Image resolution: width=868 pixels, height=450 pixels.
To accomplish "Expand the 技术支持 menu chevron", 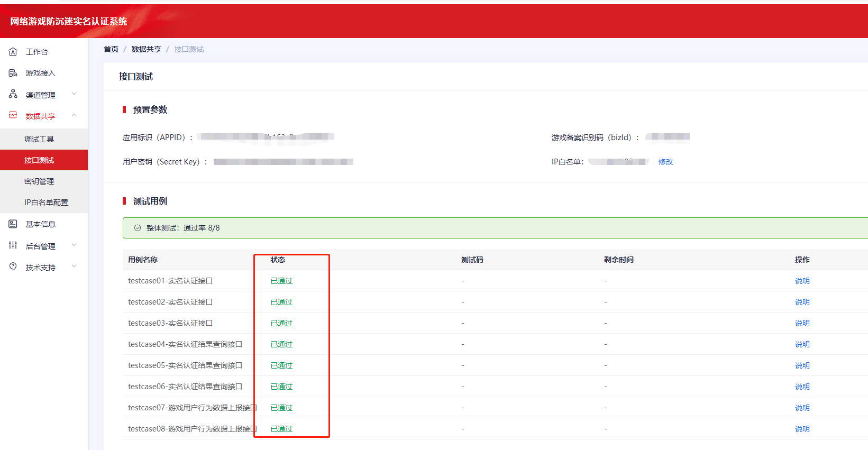I will point(74,267).
